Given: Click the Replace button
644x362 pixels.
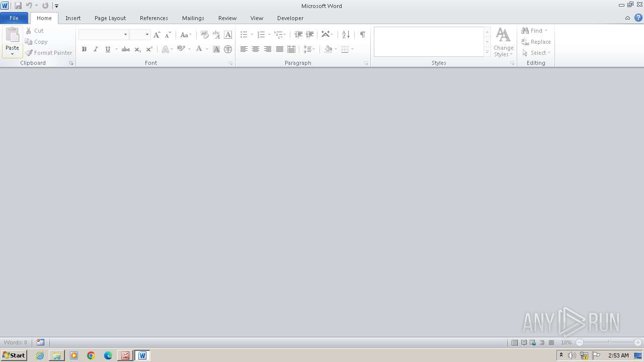Looking at the screenshot, I should click(536, 42).
